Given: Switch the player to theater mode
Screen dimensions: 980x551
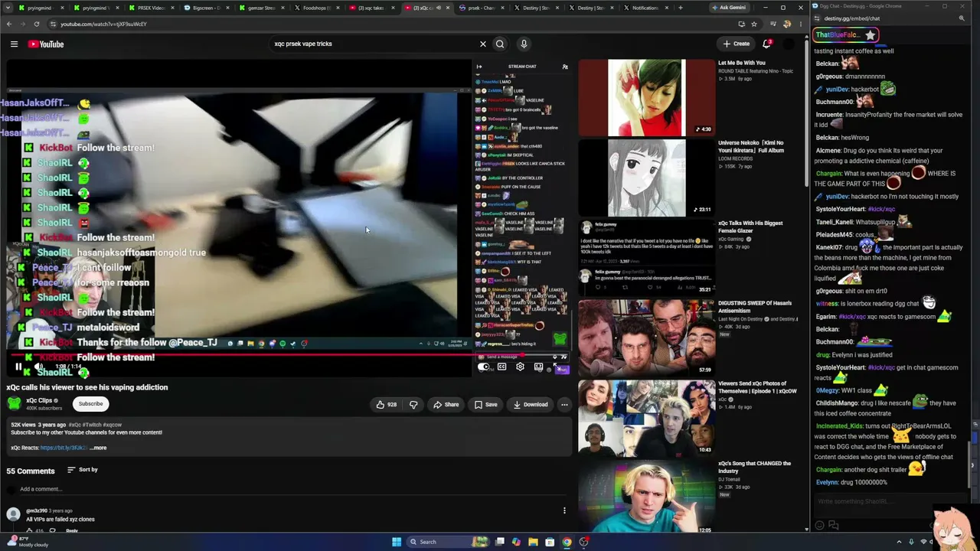Looking at the screenshot, I should (x=538, y=367).
